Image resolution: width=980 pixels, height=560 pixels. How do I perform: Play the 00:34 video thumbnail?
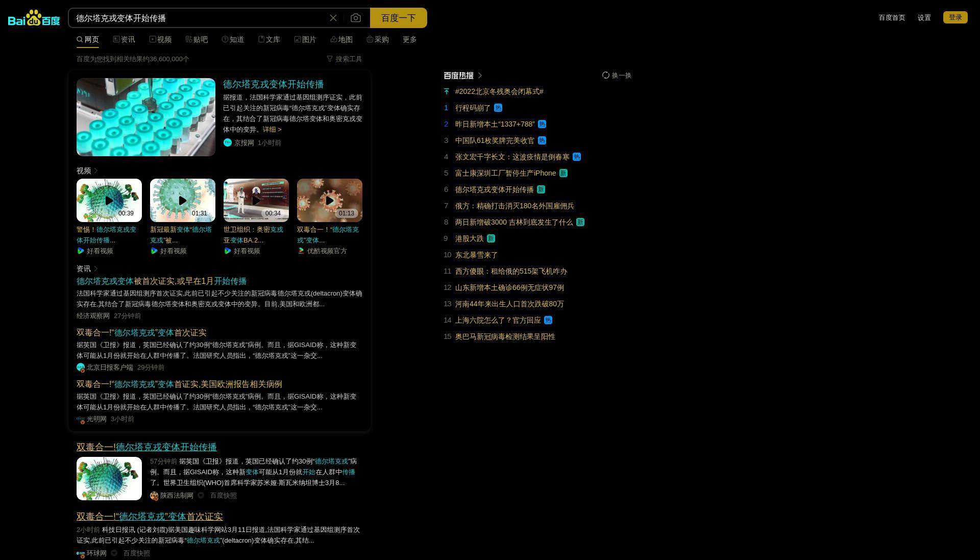(x=256, y=200)
